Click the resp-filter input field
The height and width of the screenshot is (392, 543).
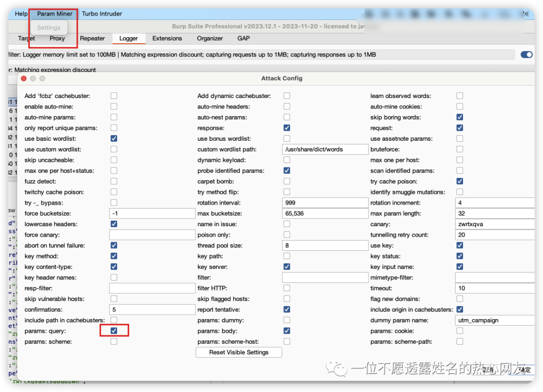[152, 288]
